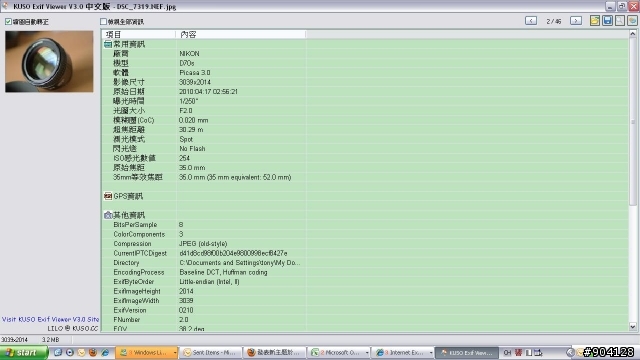
Task: Collapse the 常用資訊 section icon
Action: [108, 44]
